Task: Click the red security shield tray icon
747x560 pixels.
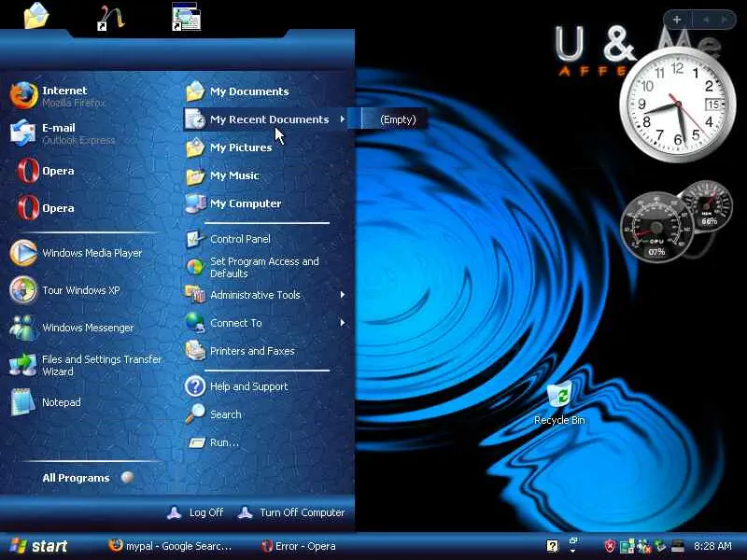Action: pyautogui.click(x=610, y=546)
